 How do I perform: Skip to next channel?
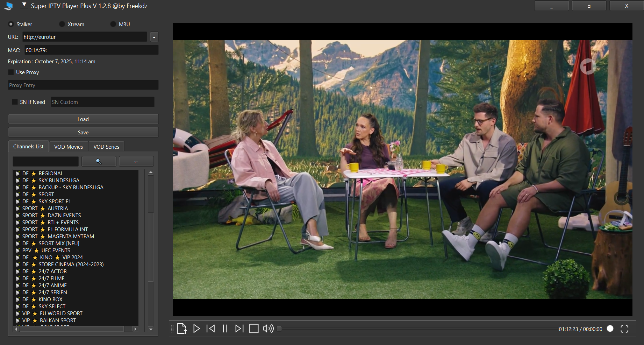click(x=239, y=329)
